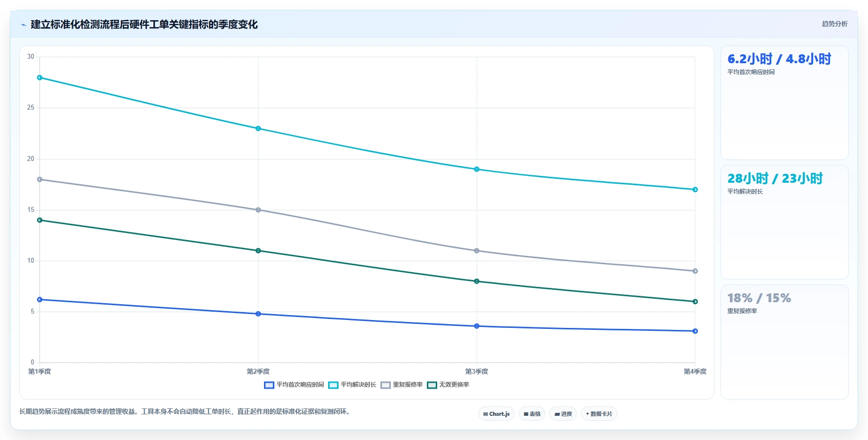The height and width of the screenshot is (440, 868).
Task: Click the footnote starting 长期趋势展示流程成熟度
Action: [186, 411]
